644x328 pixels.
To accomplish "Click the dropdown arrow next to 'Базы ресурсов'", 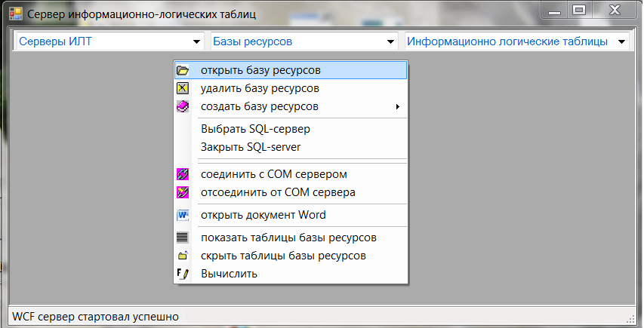I will [x=390, y=41].
